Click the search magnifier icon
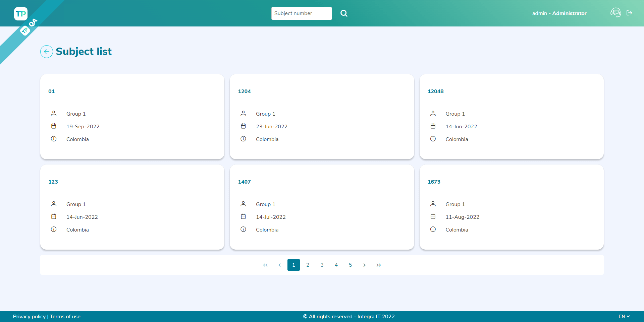The width and height of the screenshot is (644, 322). [x=344, y=13]
